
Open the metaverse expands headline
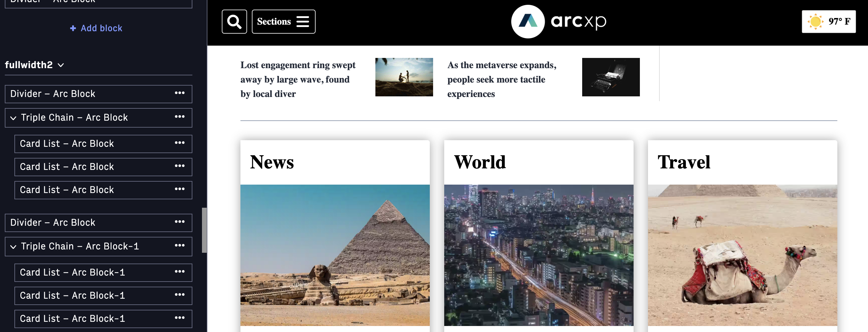pos(502,79)
